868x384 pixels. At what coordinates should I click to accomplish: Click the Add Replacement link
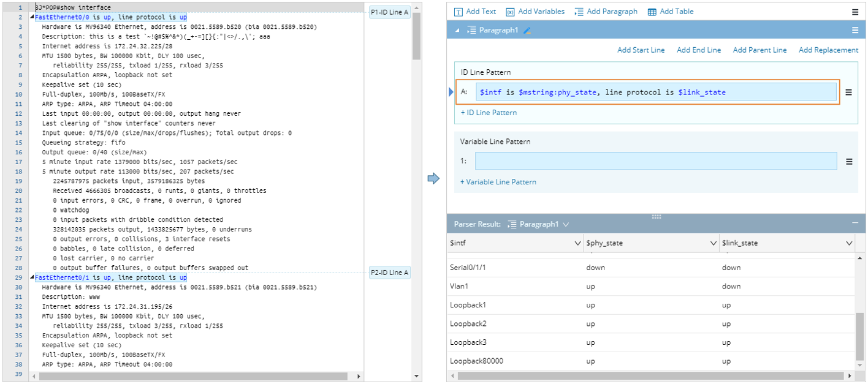(x=828, y=50)
